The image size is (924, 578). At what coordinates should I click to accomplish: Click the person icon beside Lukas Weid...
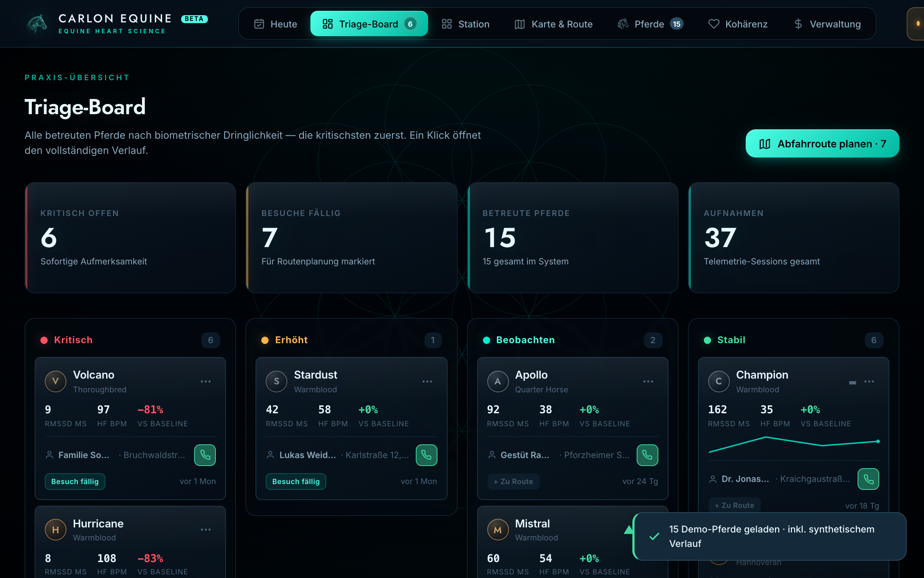coord(270,455)
